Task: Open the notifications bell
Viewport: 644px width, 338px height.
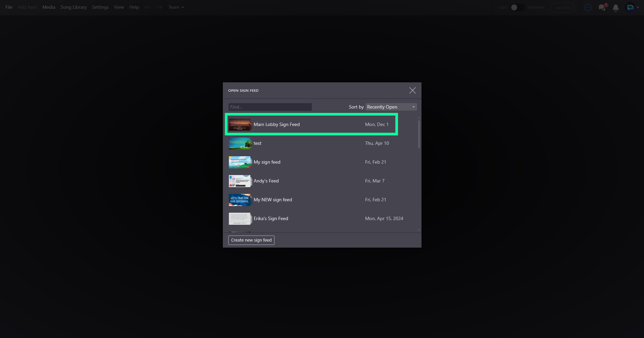Action: [x=615, y=8]
